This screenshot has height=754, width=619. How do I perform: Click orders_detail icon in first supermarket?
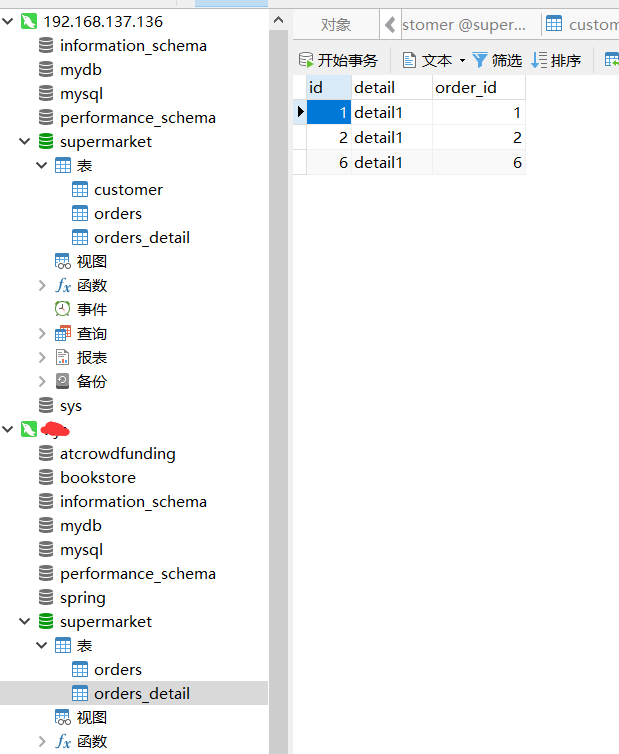80,238
